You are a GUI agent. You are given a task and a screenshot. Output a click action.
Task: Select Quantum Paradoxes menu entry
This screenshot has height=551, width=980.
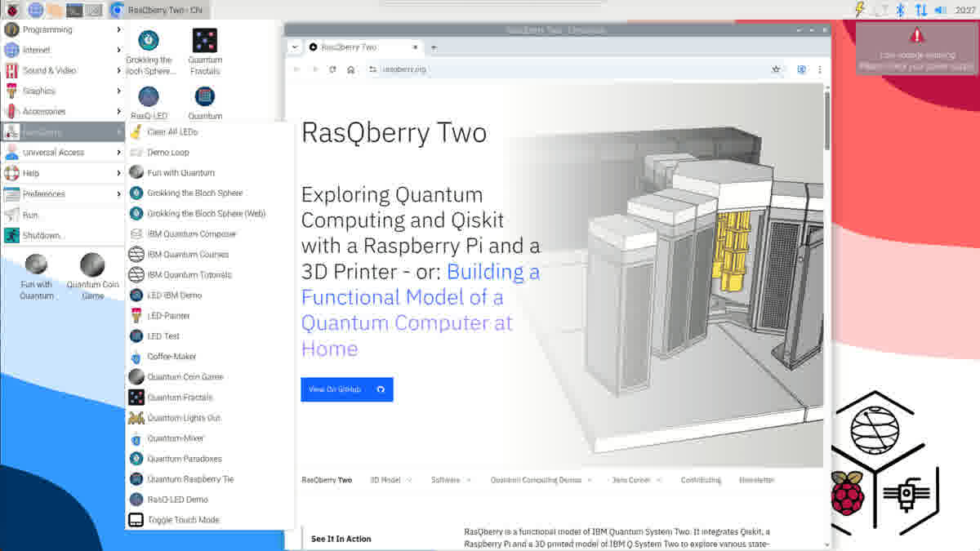coord(210,458)
